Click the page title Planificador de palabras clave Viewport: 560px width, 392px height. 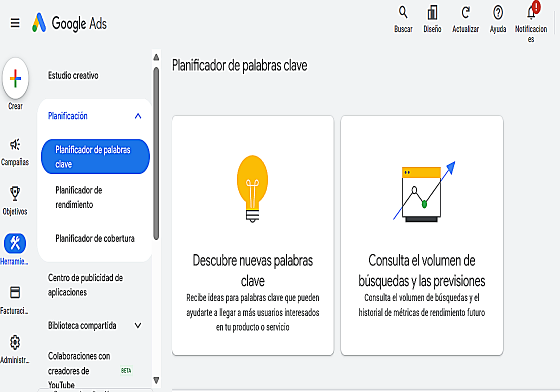(x=239, y=65)
